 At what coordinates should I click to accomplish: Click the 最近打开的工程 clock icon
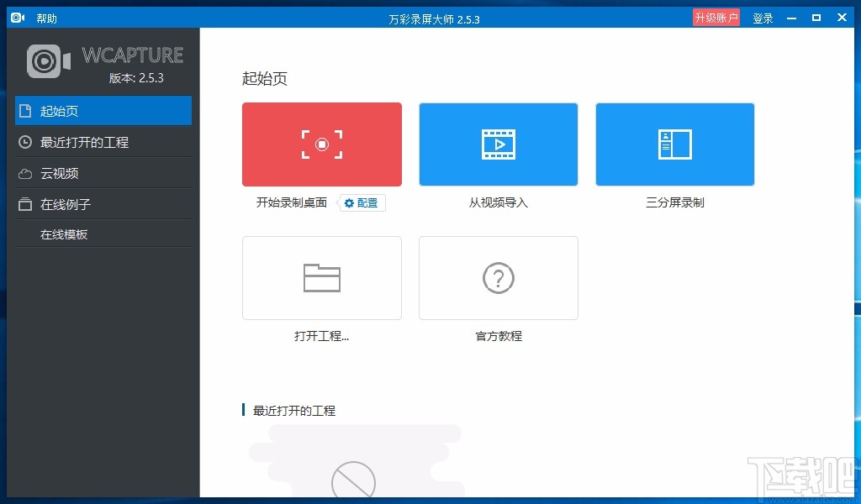pyautogui.click(x=24, y=142)
